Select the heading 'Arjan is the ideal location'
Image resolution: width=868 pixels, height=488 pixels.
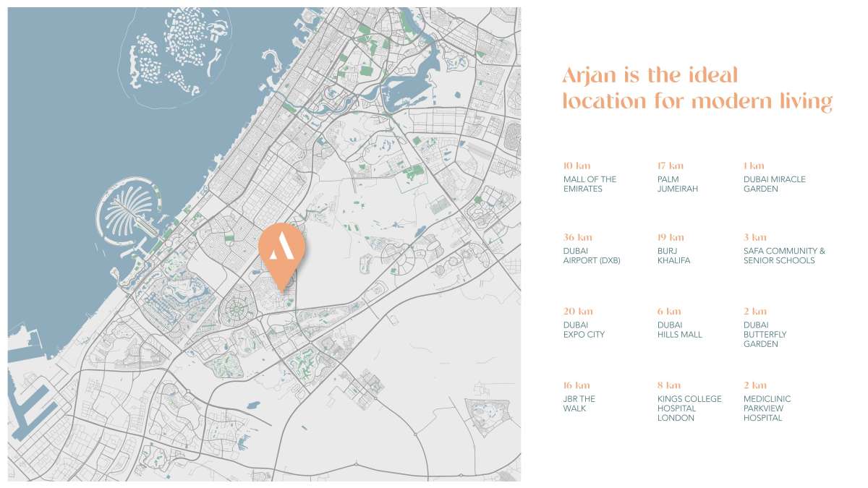pyautogui.click(x=697, y=88)
